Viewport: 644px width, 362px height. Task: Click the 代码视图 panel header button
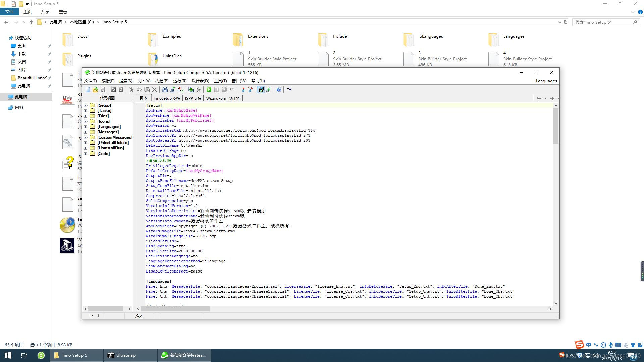tap(107, 98)
